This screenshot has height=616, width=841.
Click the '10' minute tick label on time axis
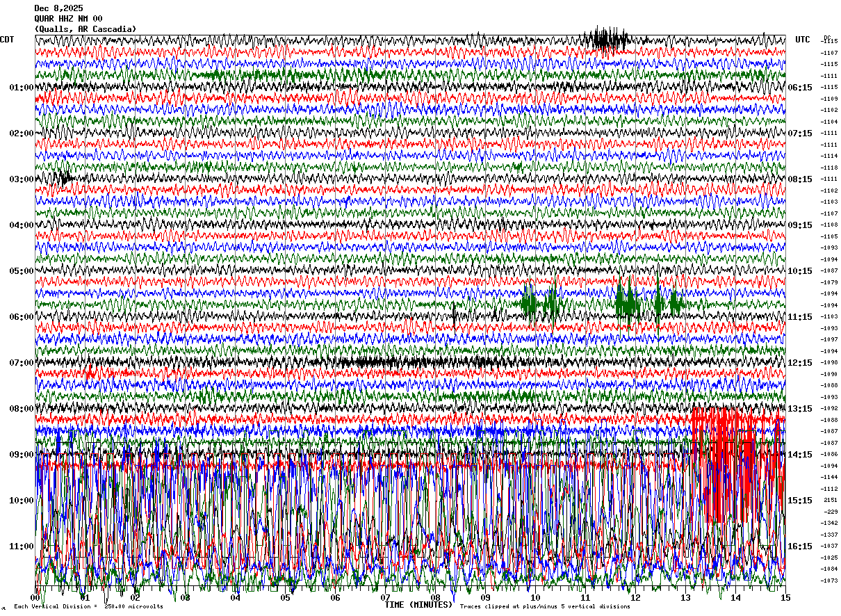(535, 598)
